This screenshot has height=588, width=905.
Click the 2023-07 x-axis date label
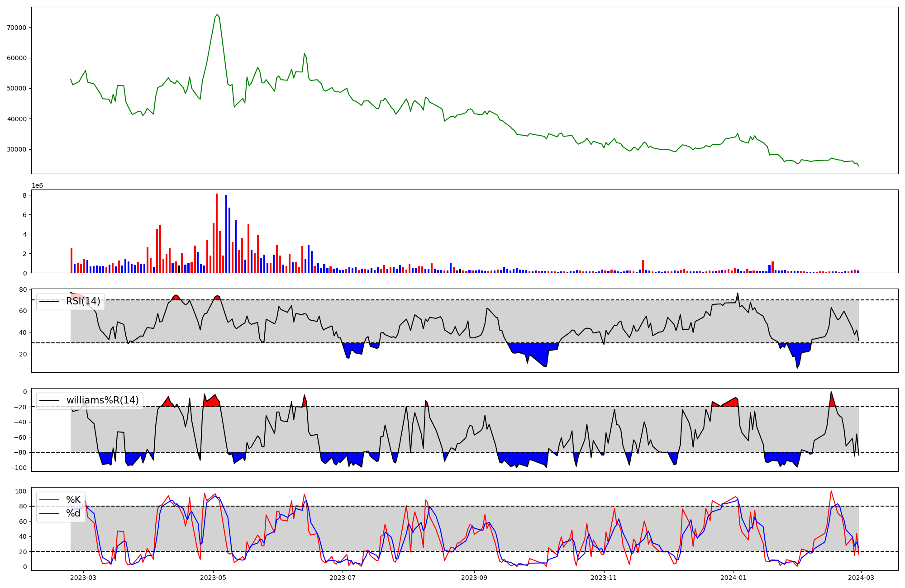pyautogui.click(x=343, y=578)
